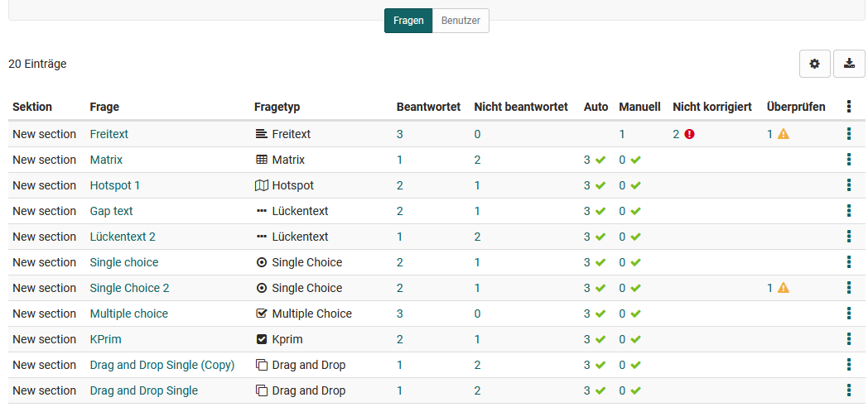Screen dimensions: 868x407
Task: Sort table by Nicht korrigiert column
Action: click(x=711, y=107)
